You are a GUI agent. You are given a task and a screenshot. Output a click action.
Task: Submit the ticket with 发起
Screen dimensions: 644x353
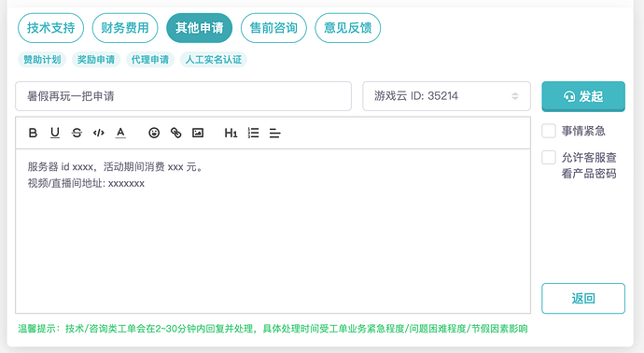pos(583,96)
